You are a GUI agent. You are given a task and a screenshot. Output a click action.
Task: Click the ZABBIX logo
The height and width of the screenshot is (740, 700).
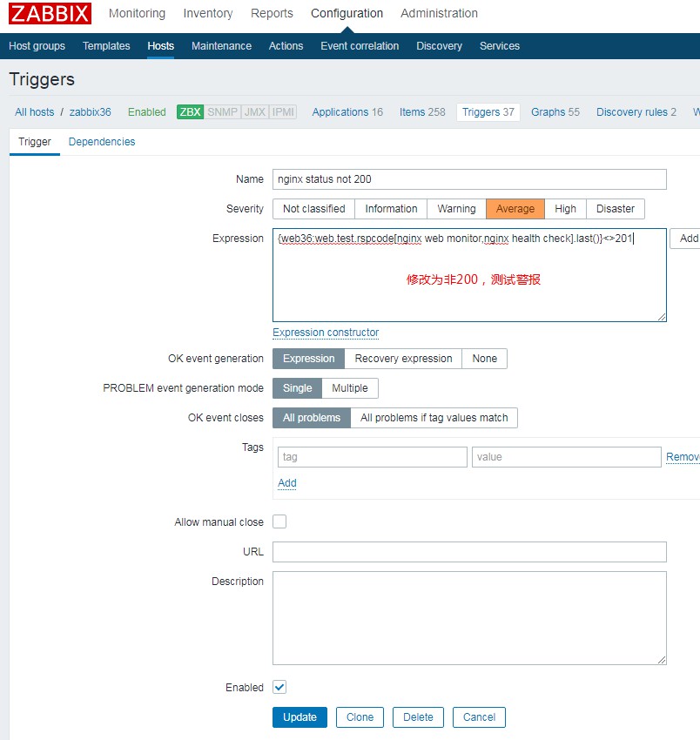click(50, 14)
